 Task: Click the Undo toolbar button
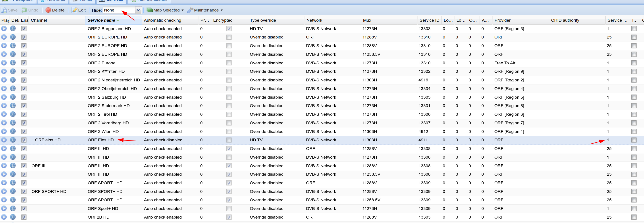tap(30, 10)
